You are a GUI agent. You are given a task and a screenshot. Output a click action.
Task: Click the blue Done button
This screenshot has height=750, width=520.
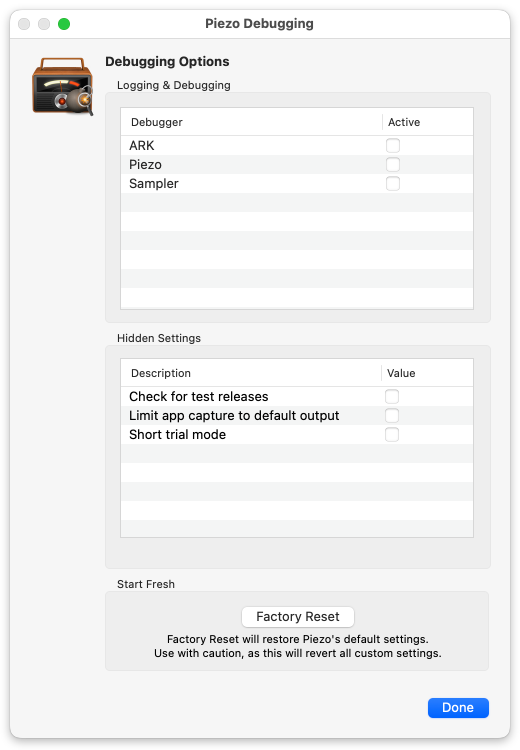(x=458, y=708)
